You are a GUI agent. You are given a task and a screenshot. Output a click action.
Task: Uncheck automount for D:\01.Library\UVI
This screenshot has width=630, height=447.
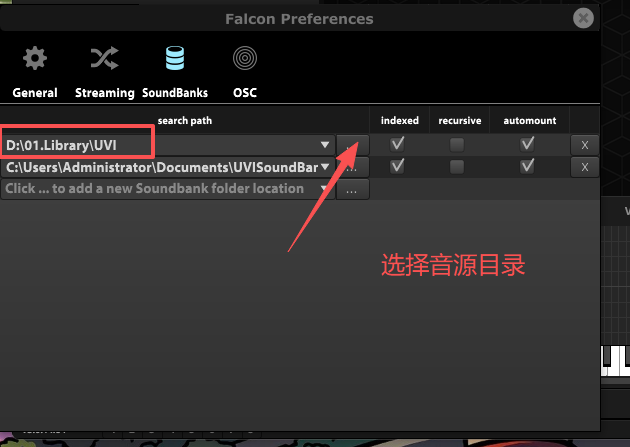click(x=527, y=144)
